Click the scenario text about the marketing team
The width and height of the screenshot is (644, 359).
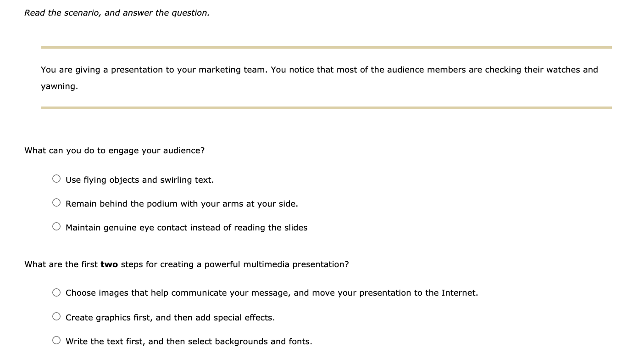coord(319,69)
